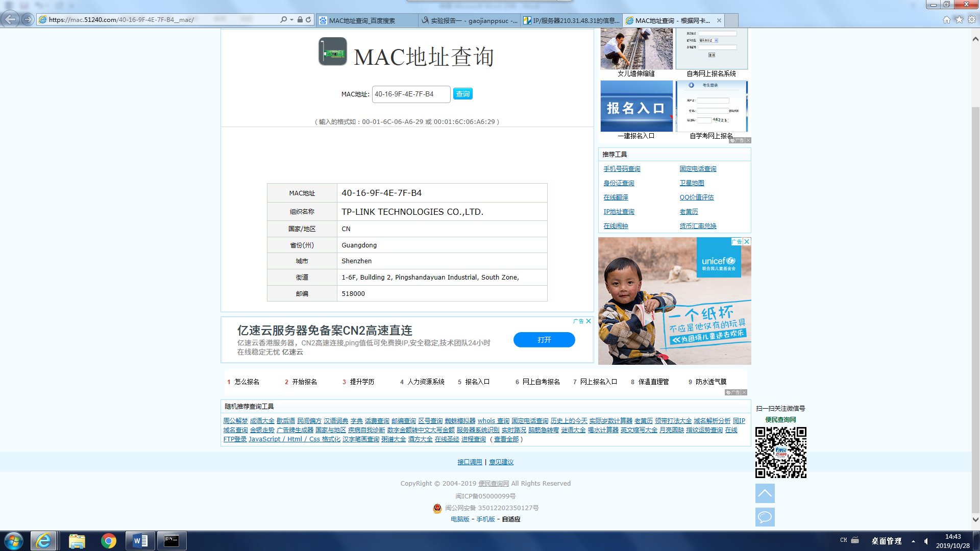The image size is (980, 551).
Task: Click the IE forward arrow button
Action: 28,19
